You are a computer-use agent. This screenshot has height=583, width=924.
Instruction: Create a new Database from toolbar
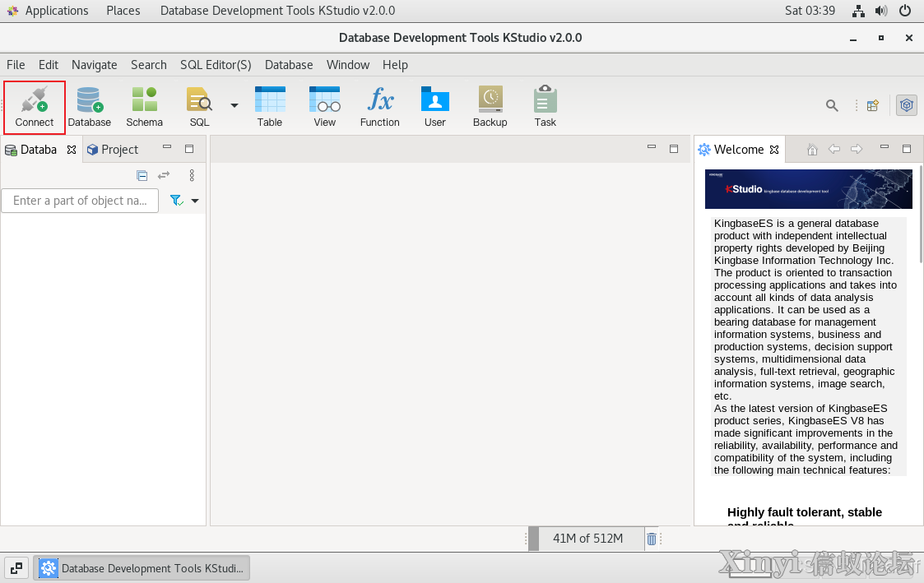(90, 107)
